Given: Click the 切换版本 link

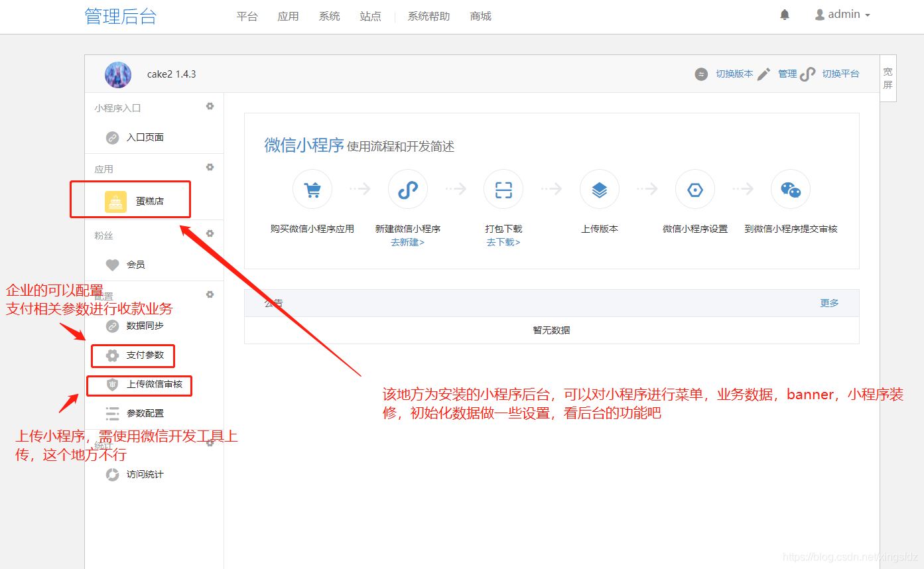Looking at the screenshot, I should [x=734, y=74].
